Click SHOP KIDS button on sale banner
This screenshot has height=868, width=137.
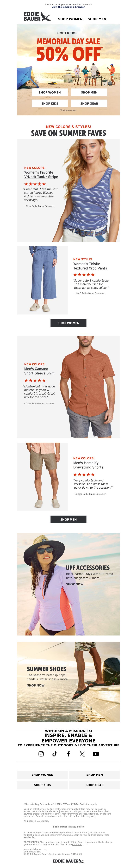[x=50, y=104]
